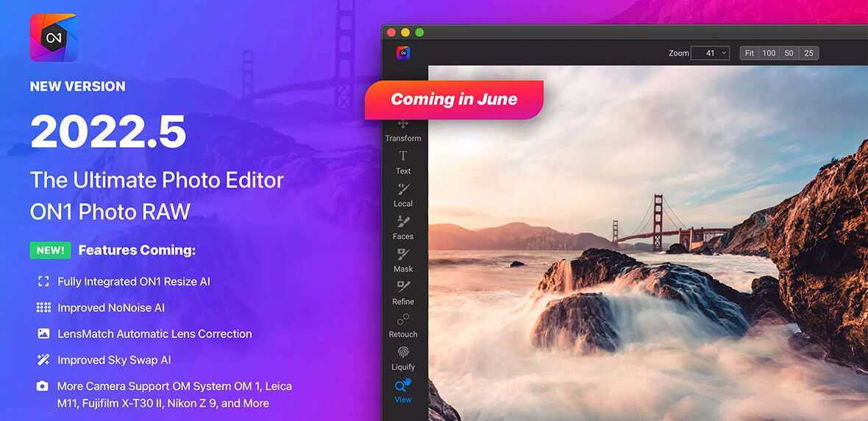Select the Refine tool

point(403,293)
